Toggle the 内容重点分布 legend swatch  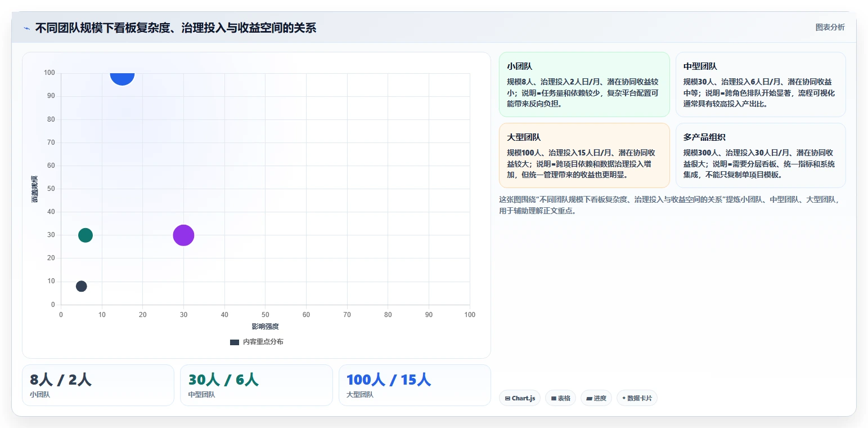(235, 342)
